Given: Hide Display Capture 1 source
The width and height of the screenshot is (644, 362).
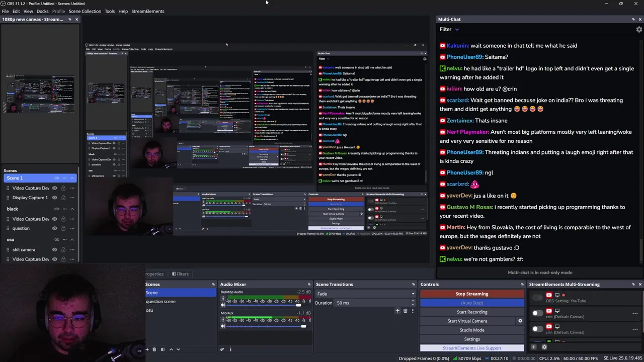Looking at the screenshot, I should (x=55, y=198).
